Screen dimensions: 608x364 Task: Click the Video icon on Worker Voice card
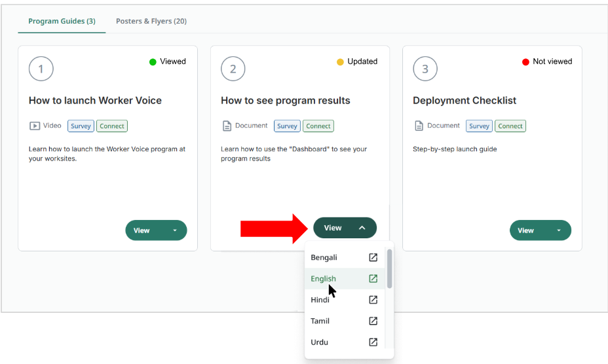(35, 126)
